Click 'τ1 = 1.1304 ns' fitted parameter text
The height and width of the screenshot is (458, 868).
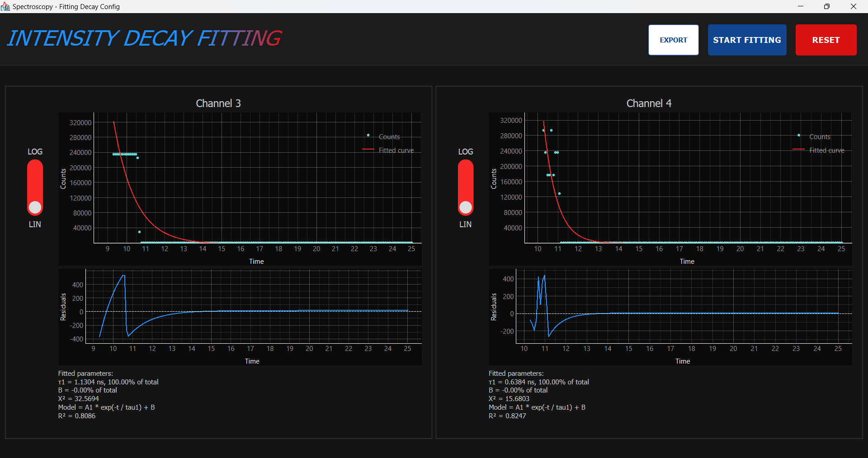click(81, 382)
